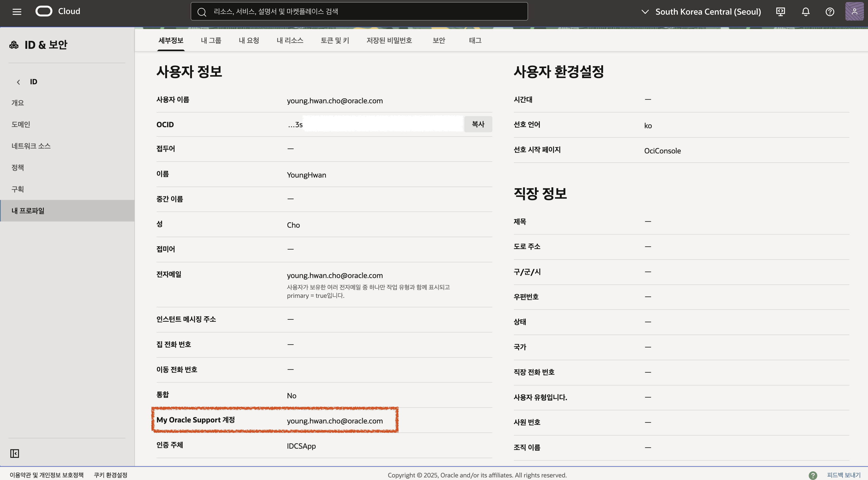Click the green help icon in footer
Screen dimensions: 868x480
coord(813,475)
